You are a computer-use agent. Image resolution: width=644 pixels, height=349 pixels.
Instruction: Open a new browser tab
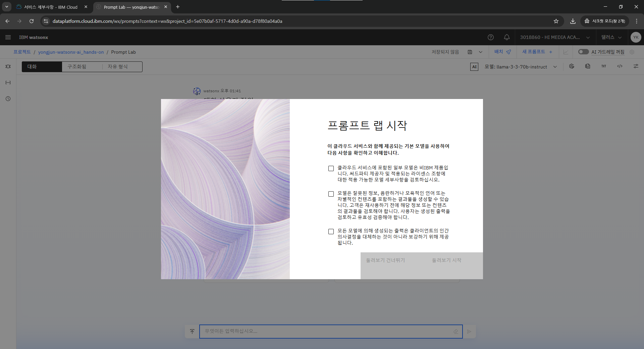(x=178, y=7)
